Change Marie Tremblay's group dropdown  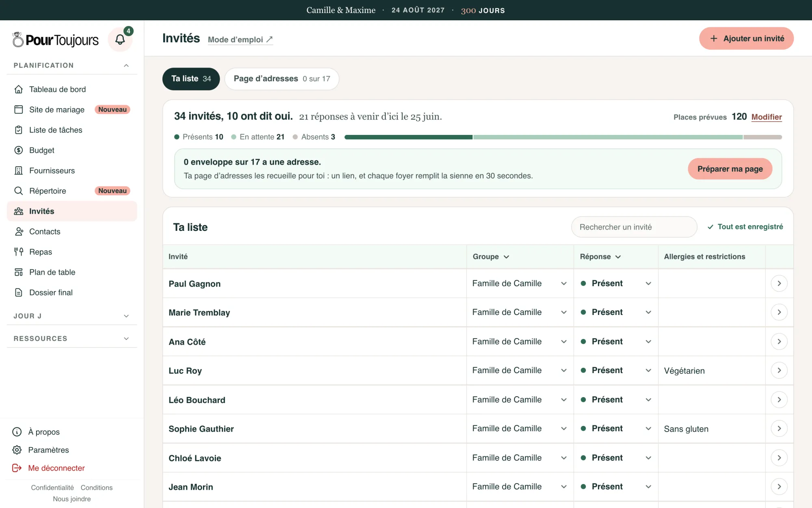(520, 312)
